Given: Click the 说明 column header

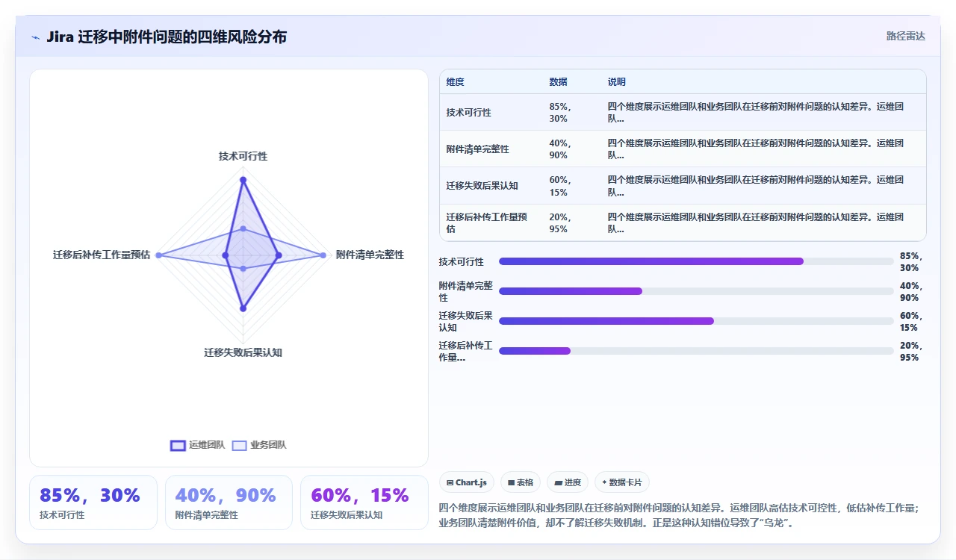Looking at the screenshot, I should pyautogui.click(x=616, y=82).
